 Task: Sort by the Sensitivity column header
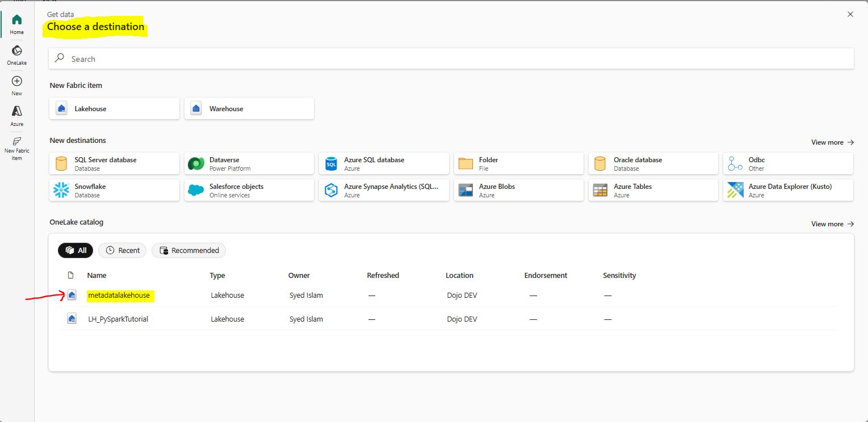619,276
